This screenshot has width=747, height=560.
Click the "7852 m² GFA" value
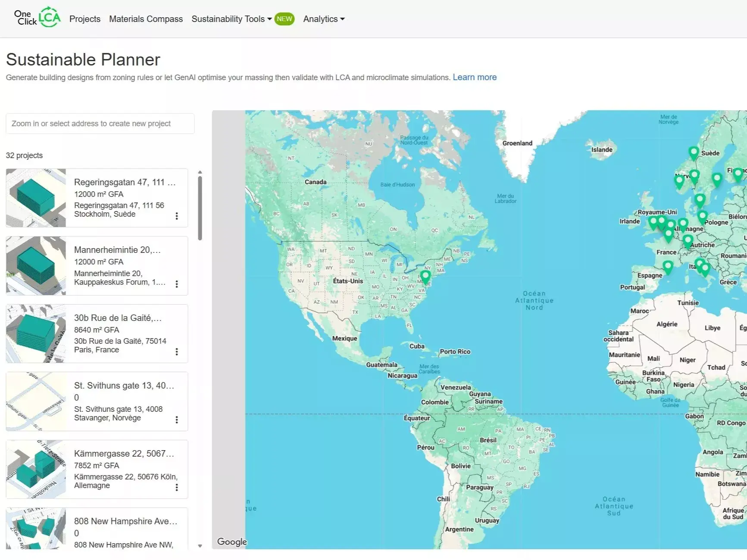click(x=97, y=466)
